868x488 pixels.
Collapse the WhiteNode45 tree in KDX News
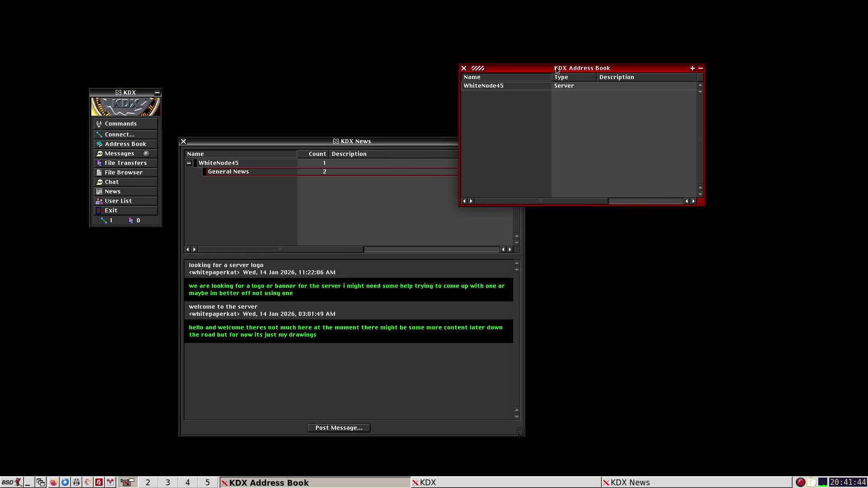click(x=189, y=163)
